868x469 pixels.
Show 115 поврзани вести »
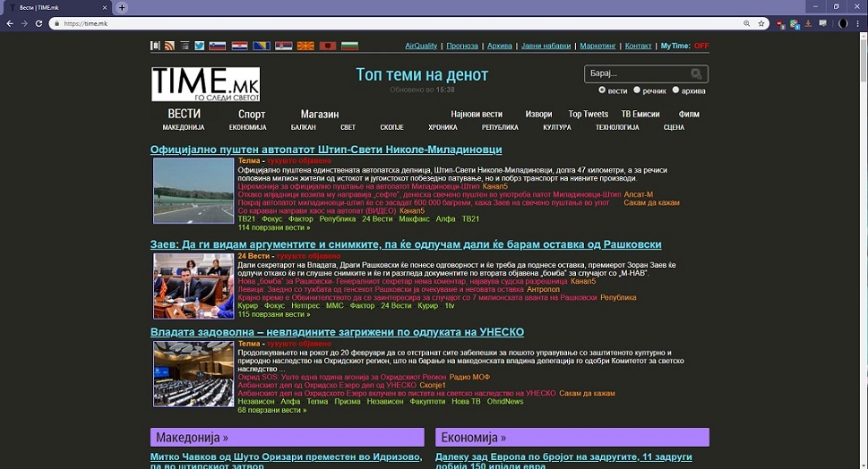274,314
